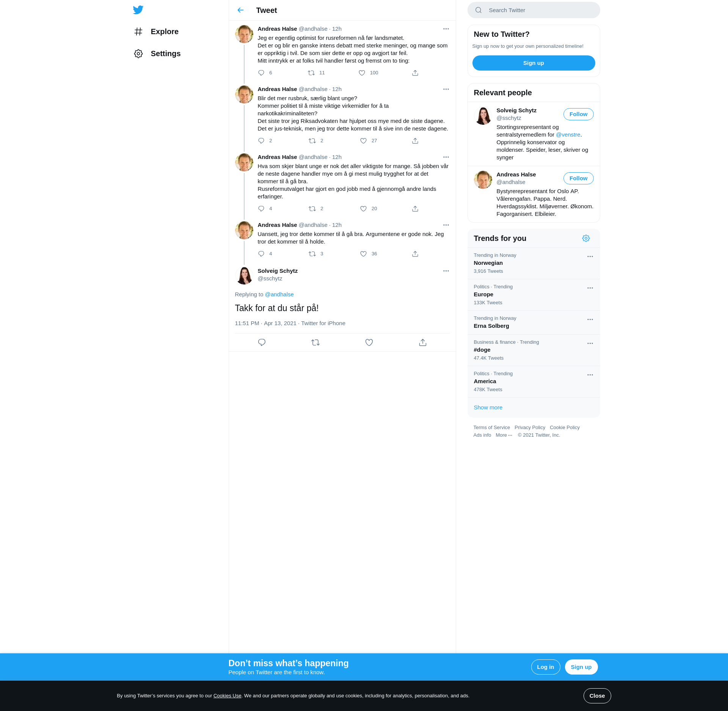Open Solveig Schytz's avatar on her tweet
This screenshot has height=711, width=728.
[244, 275]
